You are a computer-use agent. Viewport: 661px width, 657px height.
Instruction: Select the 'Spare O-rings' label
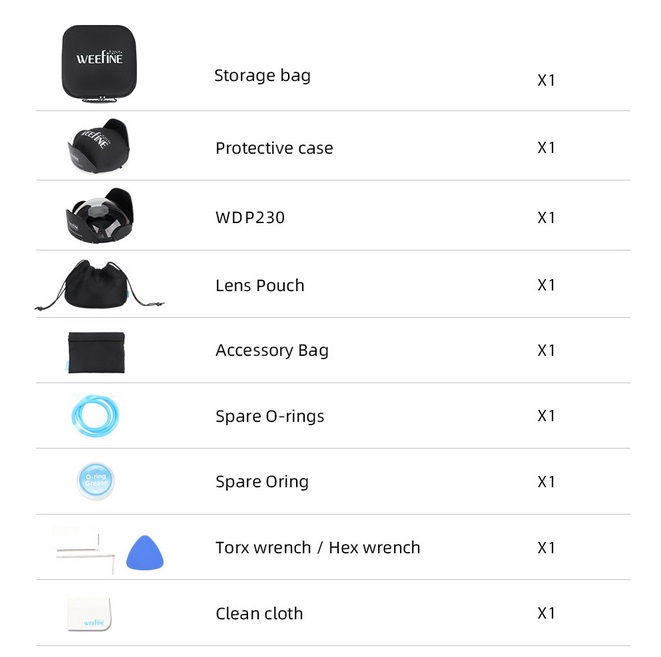[270, 416]
